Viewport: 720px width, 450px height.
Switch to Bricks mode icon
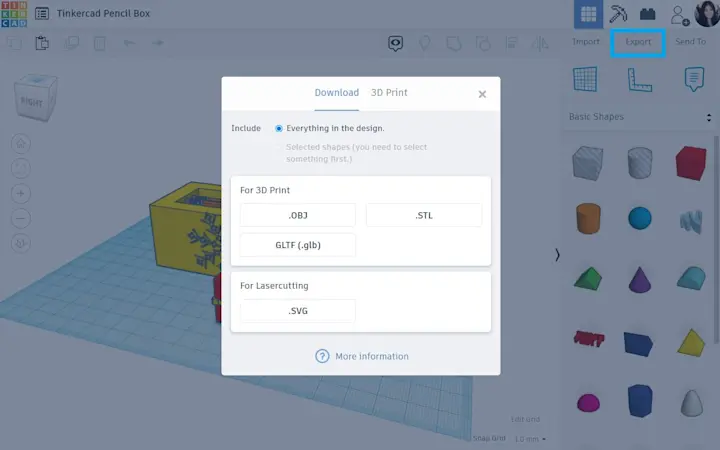[x=647, y=14]
